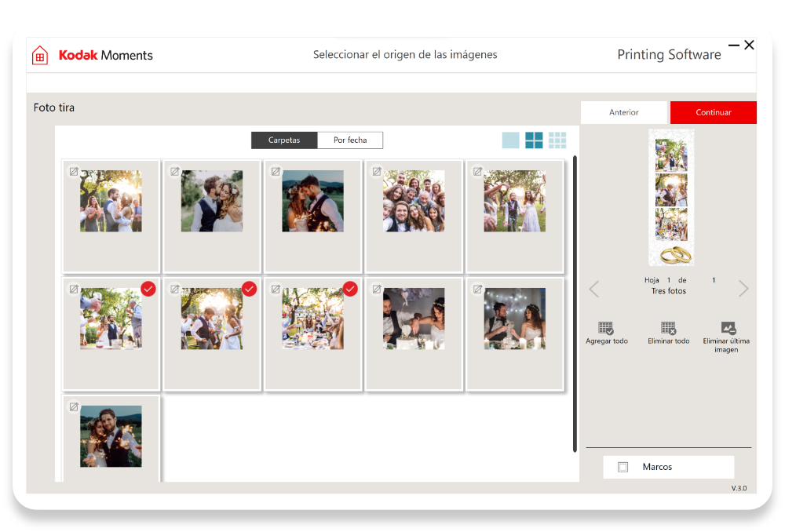Toggle red checkmark on garden banquet photo
Viewport: 785px width, 532px height.
coord(350,289)
